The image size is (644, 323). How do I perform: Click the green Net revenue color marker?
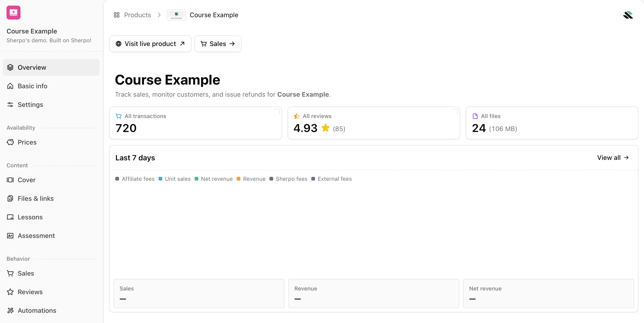[x=196, y=179]
